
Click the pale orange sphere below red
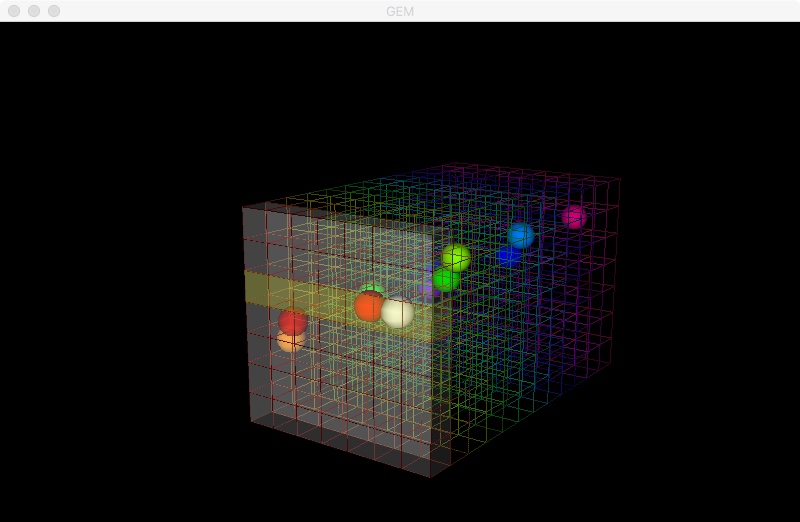pyautogui.click(x=291, y=341)
